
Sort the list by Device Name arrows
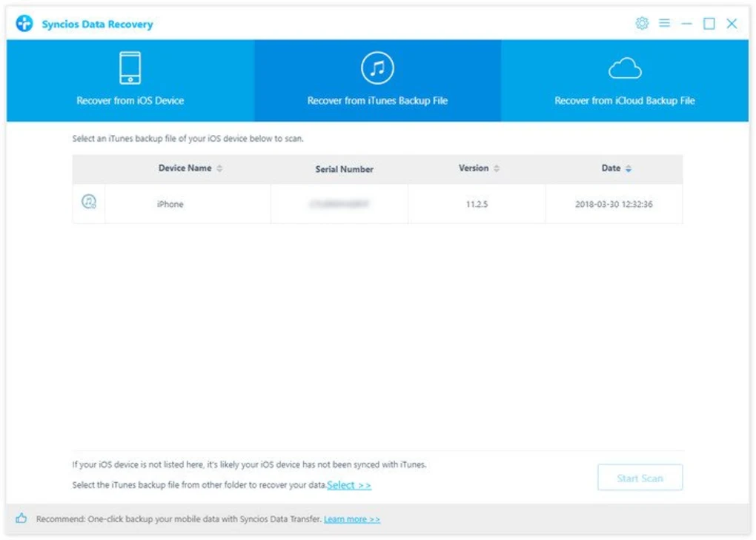[219, 169]
